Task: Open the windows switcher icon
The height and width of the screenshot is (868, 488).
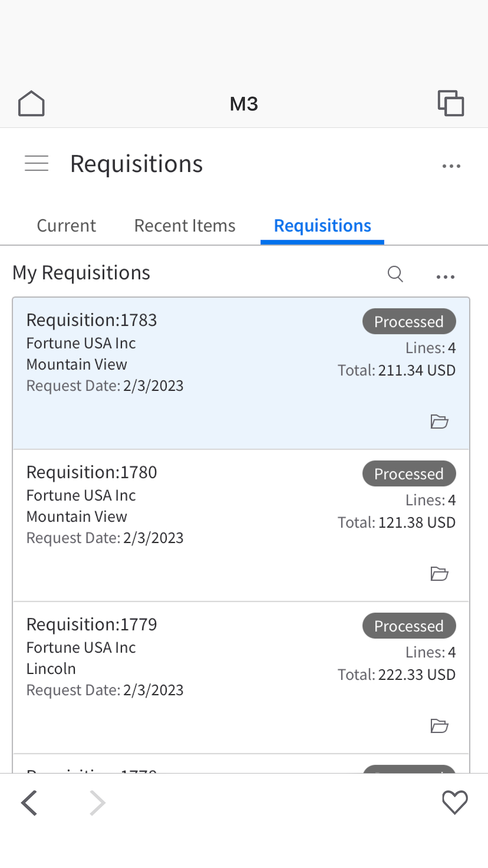Action: 451,103
